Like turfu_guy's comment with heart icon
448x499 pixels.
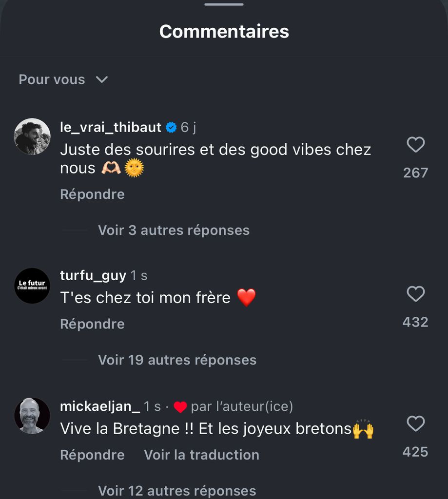coord(415,293)
